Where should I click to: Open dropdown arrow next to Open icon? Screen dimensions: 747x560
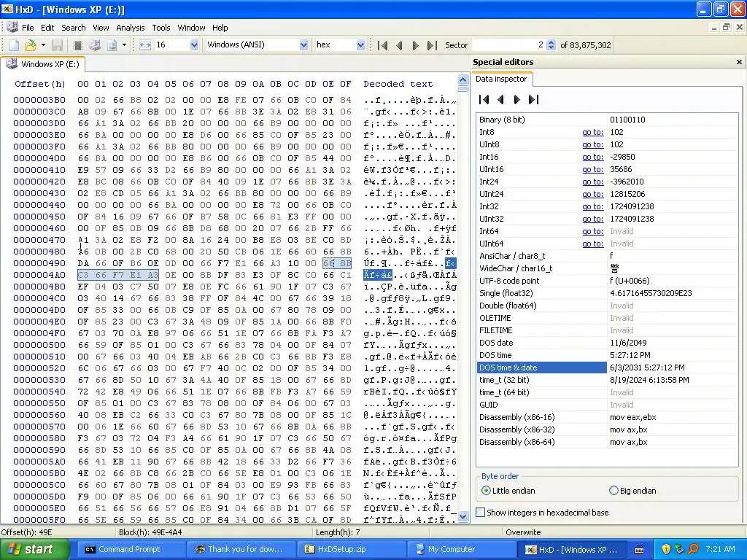tap(43, 45)
